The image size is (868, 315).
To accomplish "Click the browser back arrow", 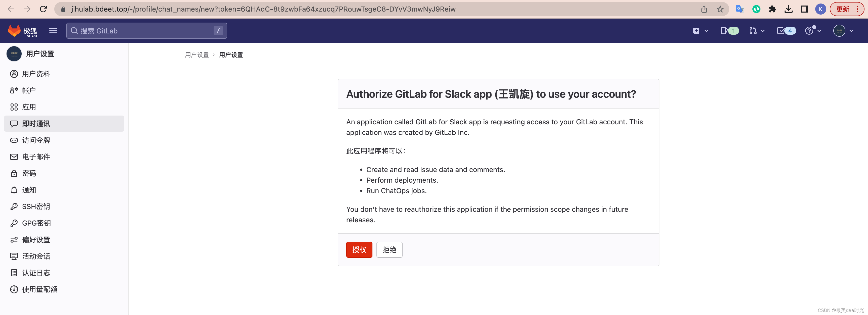I will [x=11, y=9].
